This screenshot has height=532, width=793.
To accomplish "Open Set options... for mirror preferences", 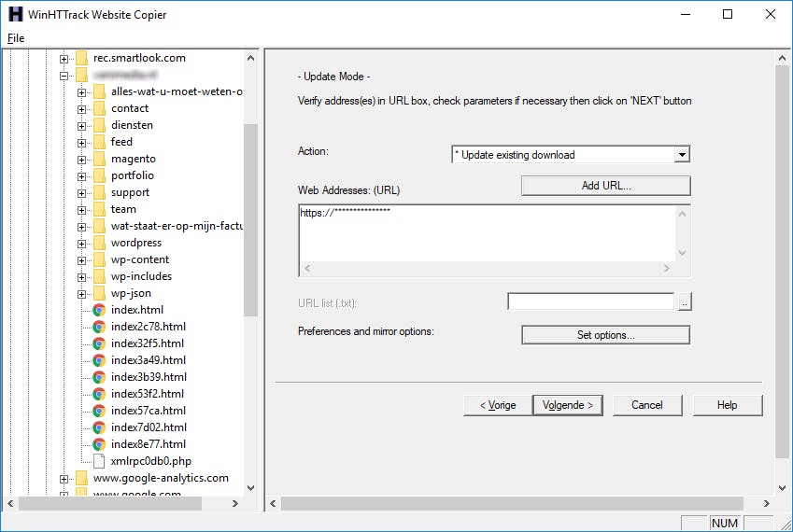I will click(605, 335).
